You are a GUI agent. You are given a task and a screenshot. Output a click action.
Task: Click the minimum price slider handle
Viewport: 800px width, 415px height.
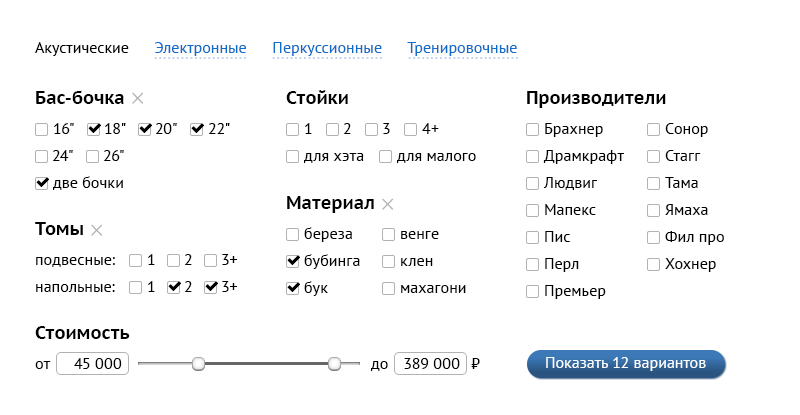coord(198,364)
